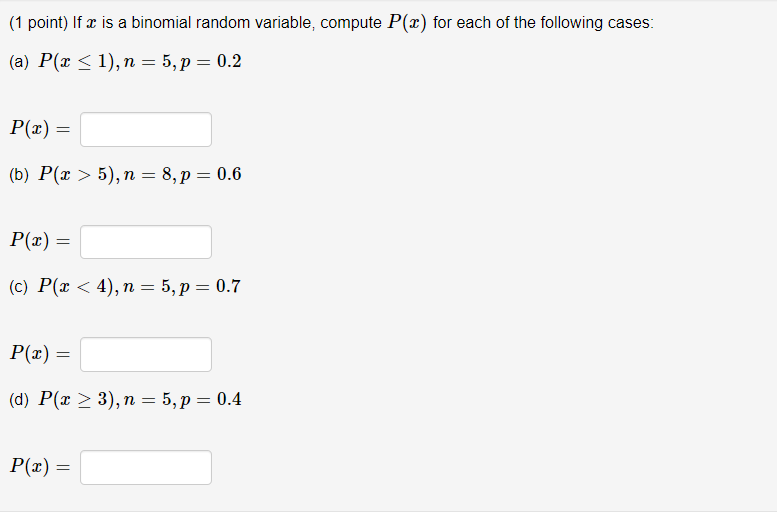Click the "P(x) =" label beside fourth answer box

click(40, 466)
